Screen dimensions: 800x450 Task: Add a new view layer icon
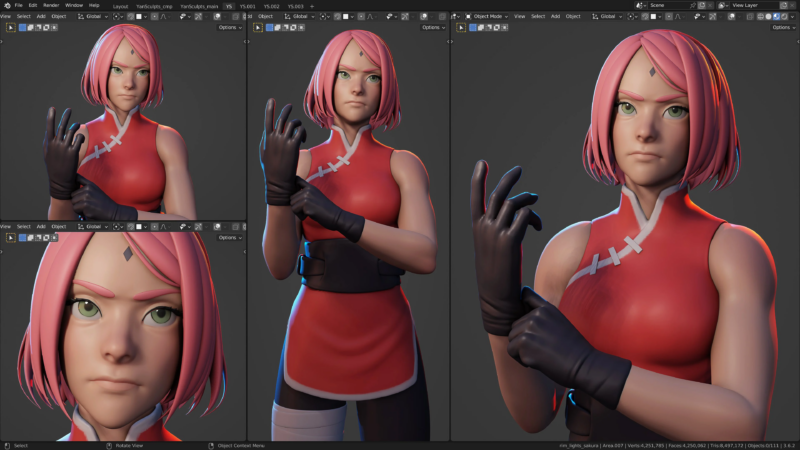click(x=784, y=5)
